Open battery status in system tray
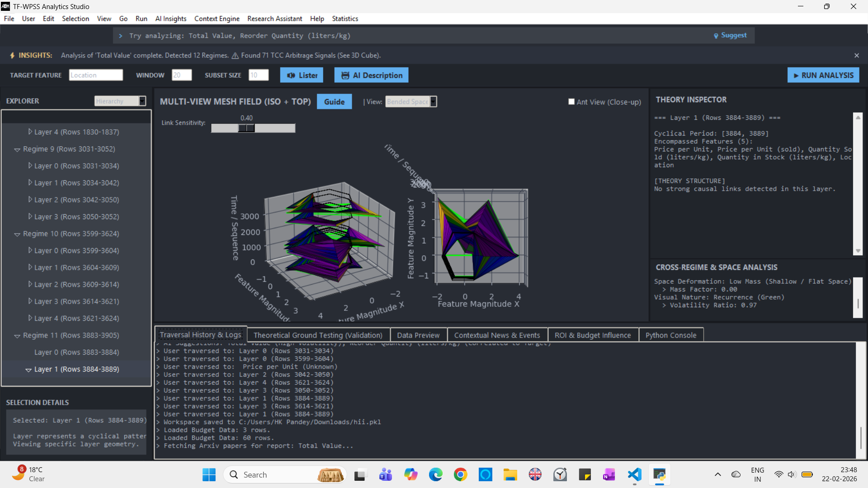This screenshot has width=868, height=488. click(807, 474)
